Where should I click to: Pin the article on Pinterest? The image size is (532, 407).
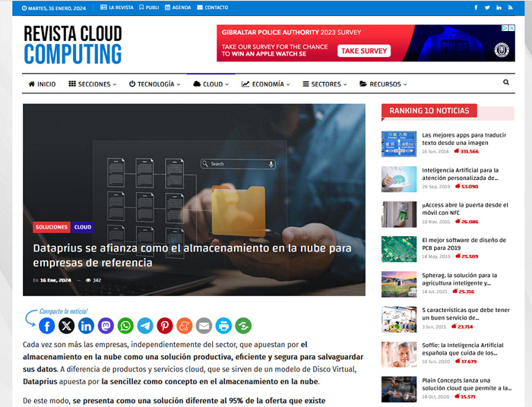point(165,326)
